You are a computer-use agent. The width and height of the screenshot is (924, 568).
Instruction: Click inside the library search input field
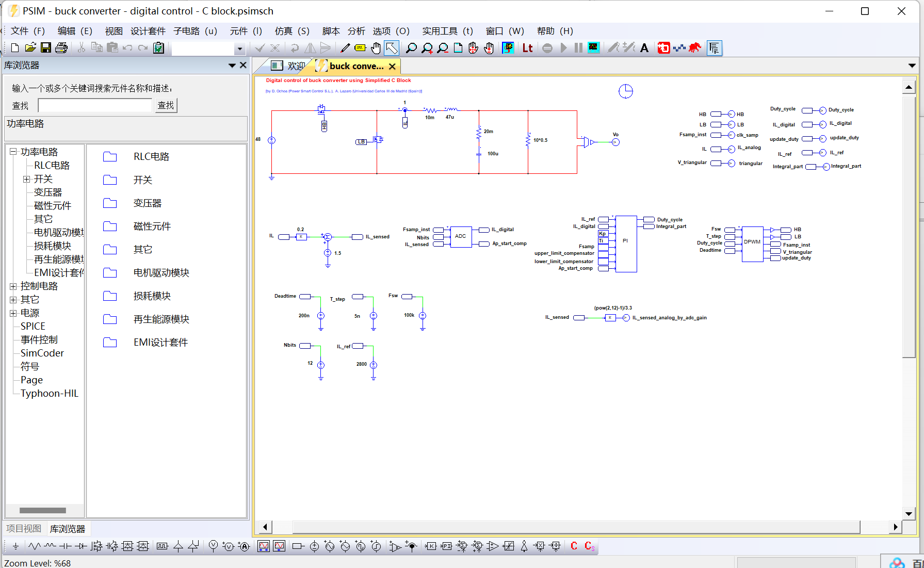(95, 105)
